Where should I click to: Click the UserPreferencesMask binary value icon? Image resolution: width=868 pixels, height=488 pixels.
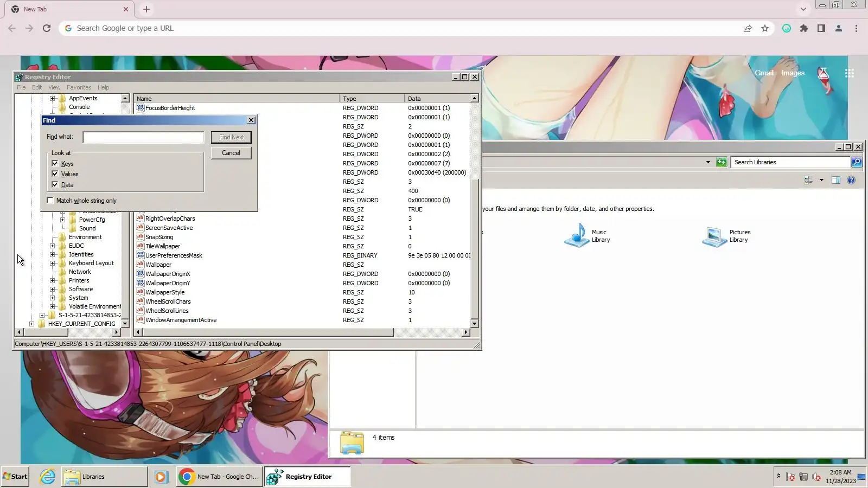[x=140, y=255]
